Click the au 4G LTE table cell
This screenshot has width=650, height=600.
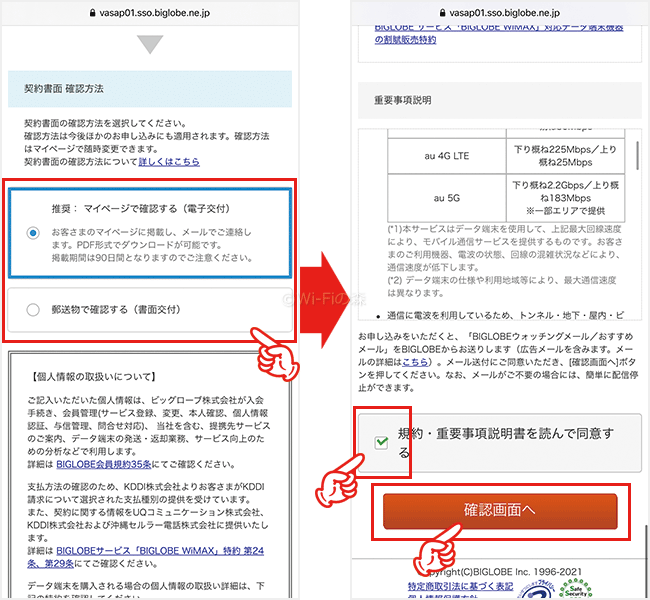coord(447,156)
